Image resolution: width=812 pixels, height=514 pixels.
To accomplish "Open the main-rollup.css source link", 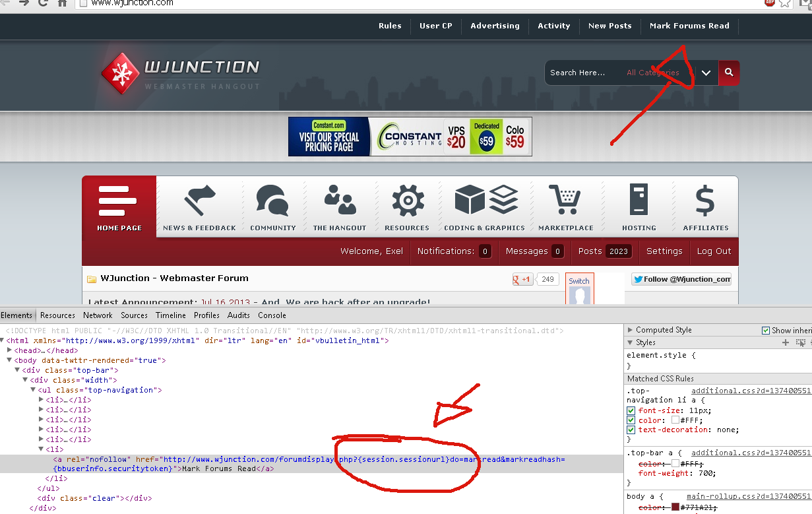I will pos(749,496).
